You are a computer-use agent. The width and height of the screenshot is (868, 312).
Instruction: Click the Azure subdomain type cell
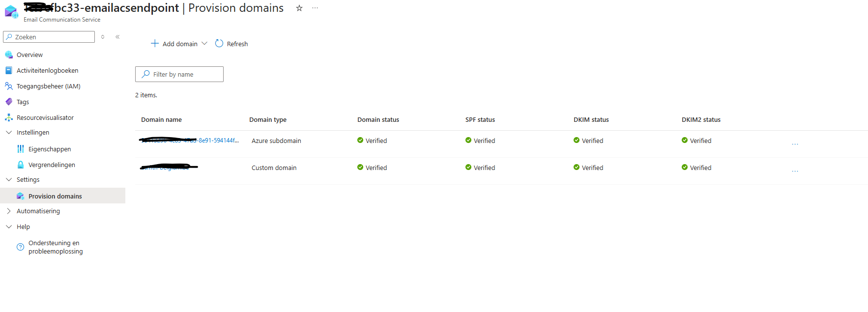click(x=276, y=141)
